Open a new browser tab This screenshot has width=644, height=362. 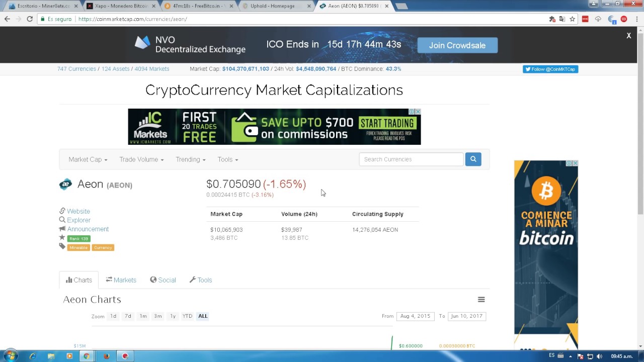click(x=401, y=6)
